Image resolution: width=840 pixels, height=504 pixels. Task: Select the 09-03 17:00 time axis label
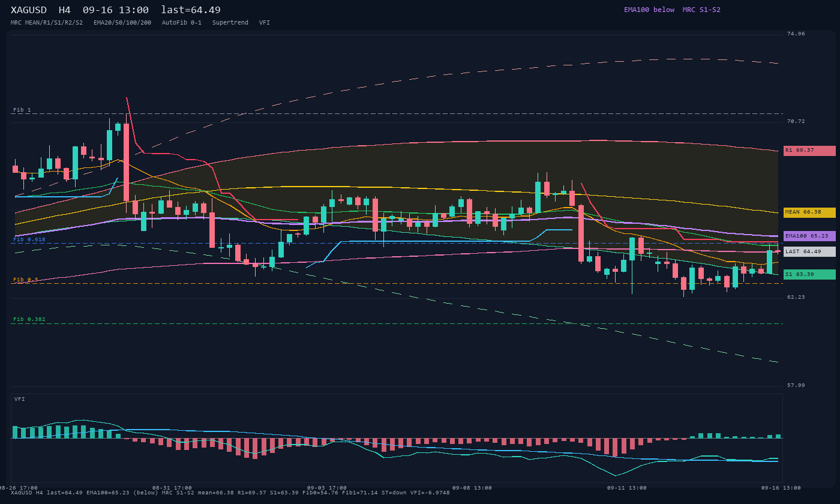click(327, 488)
